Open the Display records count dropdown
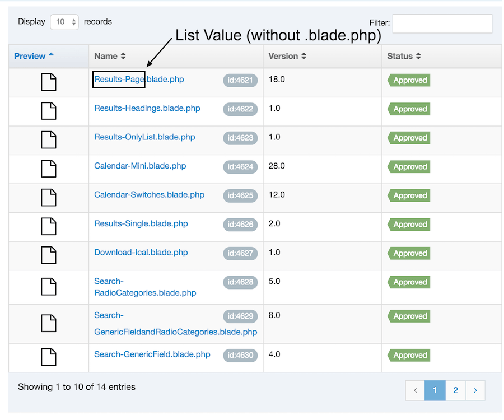Viewport: 504px width, 420px height. (64, 22)
